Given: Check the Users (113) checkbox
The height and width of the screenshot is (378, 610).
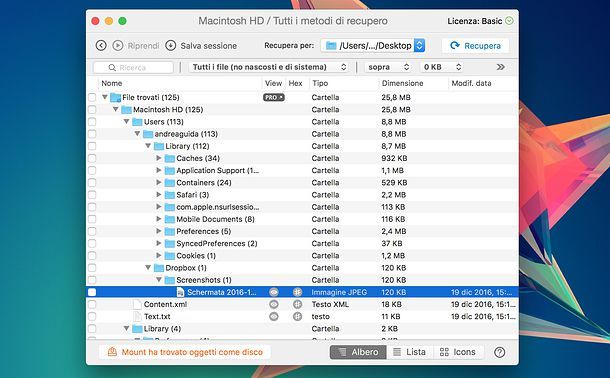Looking at the screenshot, I should (92, 122).
